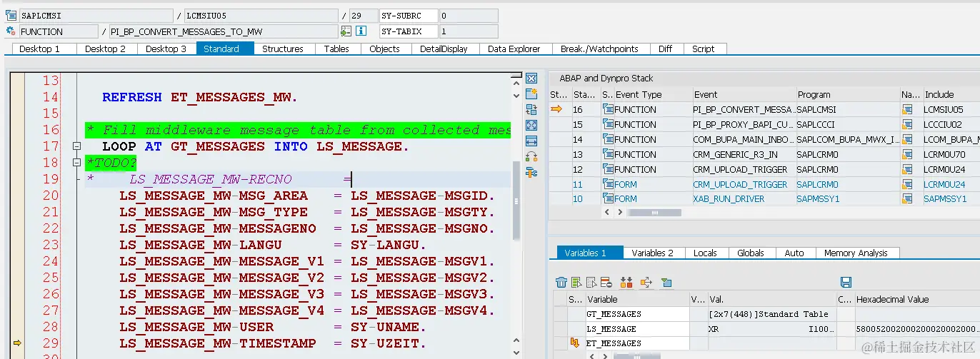Click the right arrow of stack table scrollbar
The image size is (980, 359).
click(x=620, y=212)
